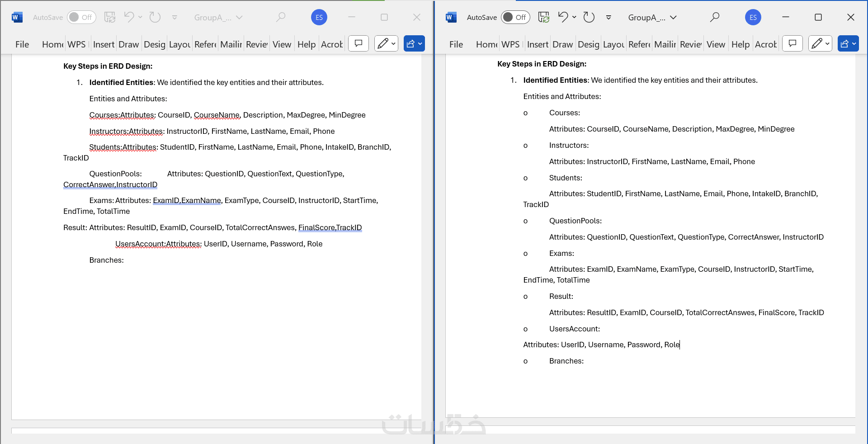Open Acrobat tab in right window
Viewport: 868px width, 444px height.
[766, 44]
